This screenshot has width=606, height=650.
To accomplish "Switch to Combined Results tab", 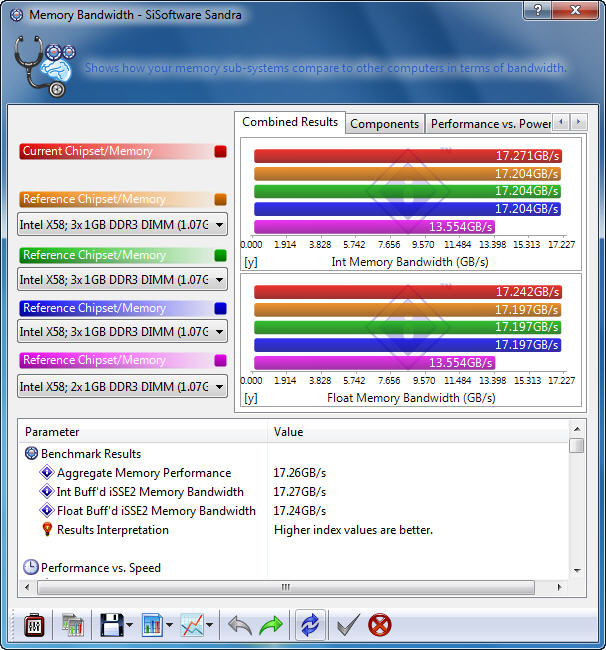I will (x=290, y=122).
